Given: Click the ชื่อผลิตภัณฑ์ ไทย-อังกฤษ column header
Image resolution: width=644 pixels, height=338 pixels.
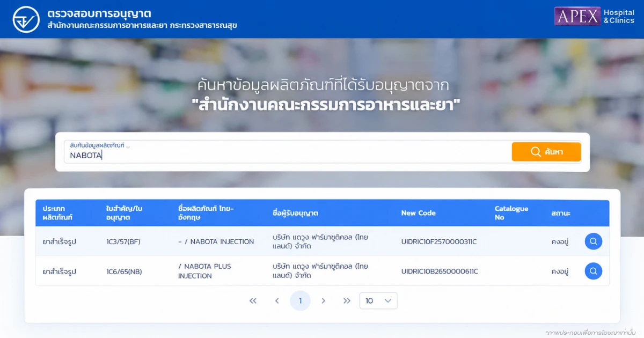Looking at the screenshot, I should tap(206, 213).
